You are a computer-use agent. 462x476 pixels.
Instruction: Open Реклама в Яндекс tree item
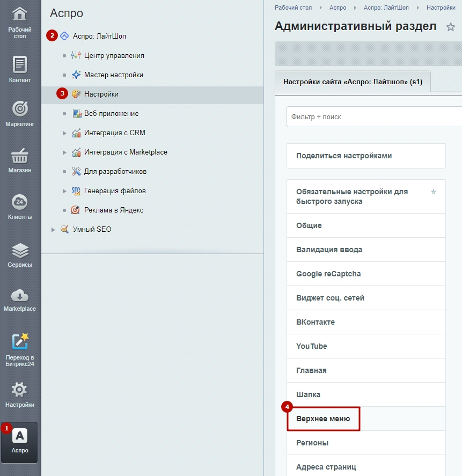point(114,210)
